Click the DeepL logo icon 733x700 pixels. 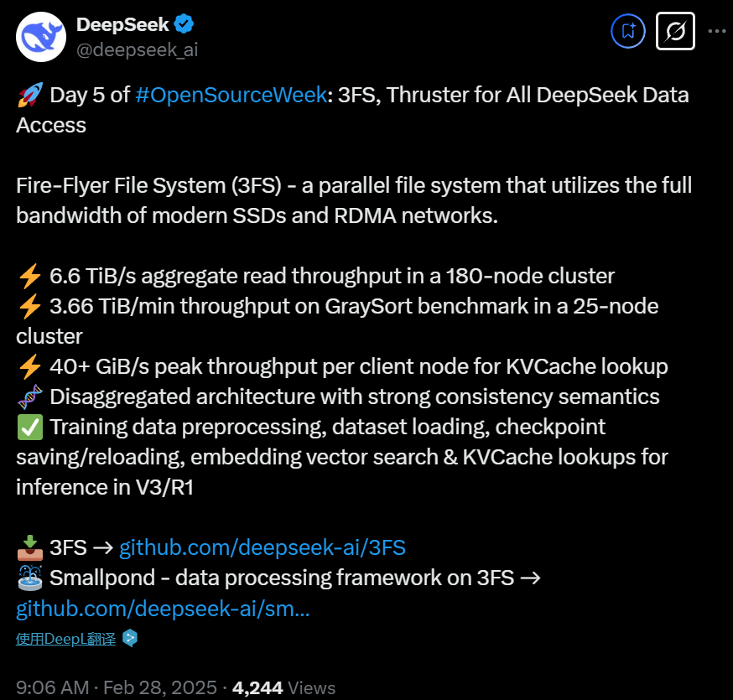click(129, 638)
